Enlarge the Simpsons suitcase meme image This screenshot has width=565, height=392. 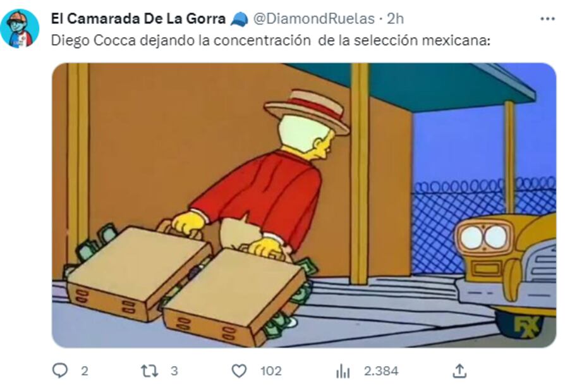click(x=304, y=205)
